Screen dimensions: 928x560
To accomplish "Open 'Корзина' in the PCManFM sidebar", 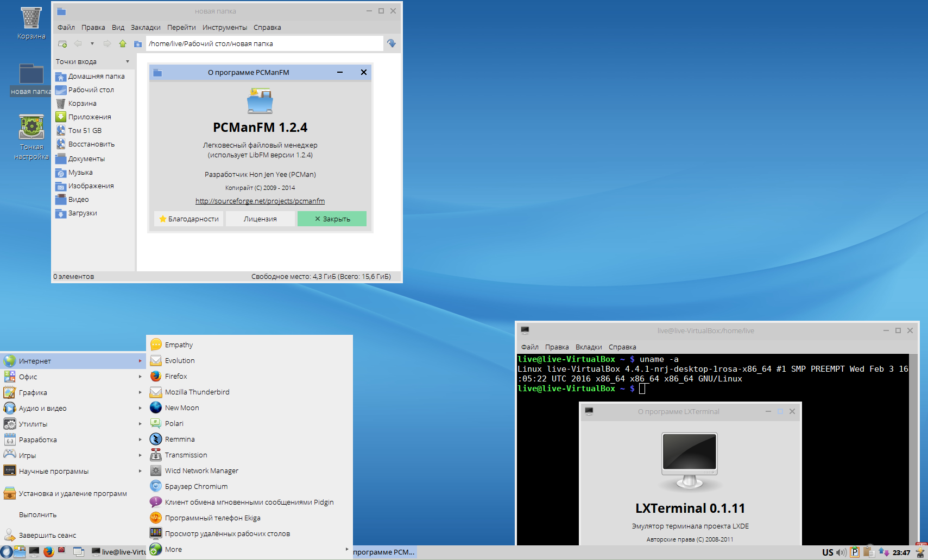I will click(x=93, y=104).
